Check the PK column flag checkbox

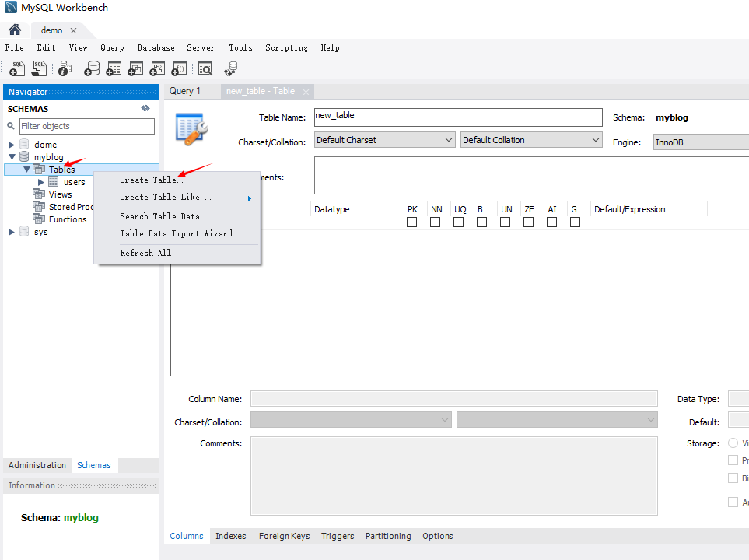click(x=411, y=222)
